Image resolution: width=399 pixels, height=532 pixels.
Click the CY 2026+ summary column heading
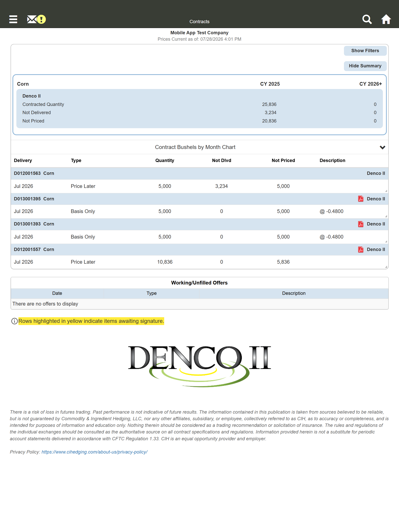point(371,84)
